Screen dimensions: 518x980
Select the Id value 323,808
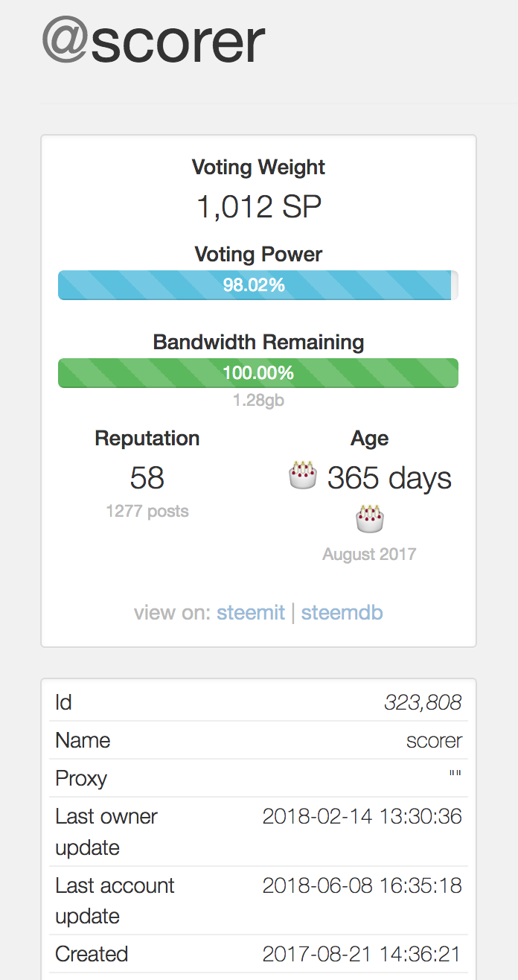[x=423, y=702]
